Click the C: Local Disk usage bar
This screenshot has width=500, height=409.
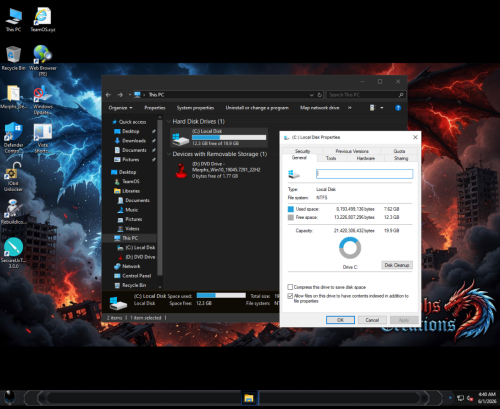229,137
